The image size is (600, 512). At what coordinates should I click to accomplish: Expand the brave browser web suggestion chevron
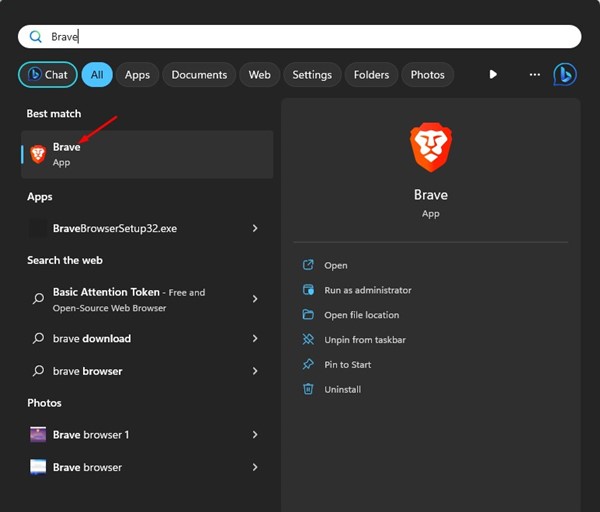pos(255,371)
